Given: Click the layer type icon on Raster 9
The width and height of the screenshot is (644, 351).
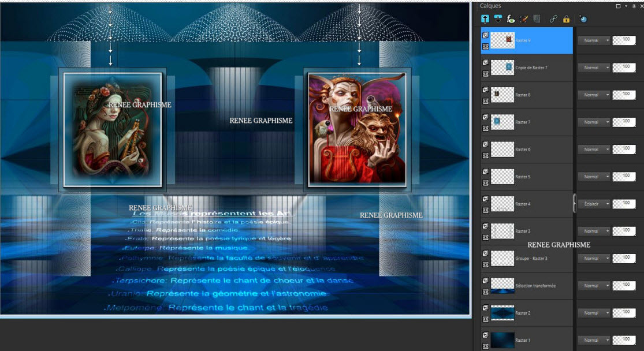Looking at the screenshot, I should point(486,35).
